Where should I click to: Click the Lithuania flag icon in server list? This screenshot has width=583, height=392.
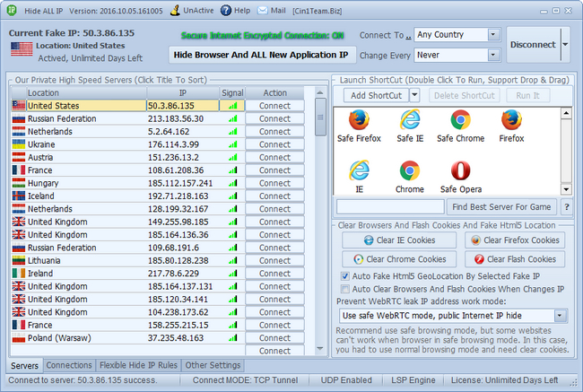pyautogui.click(x=19, y=260)
